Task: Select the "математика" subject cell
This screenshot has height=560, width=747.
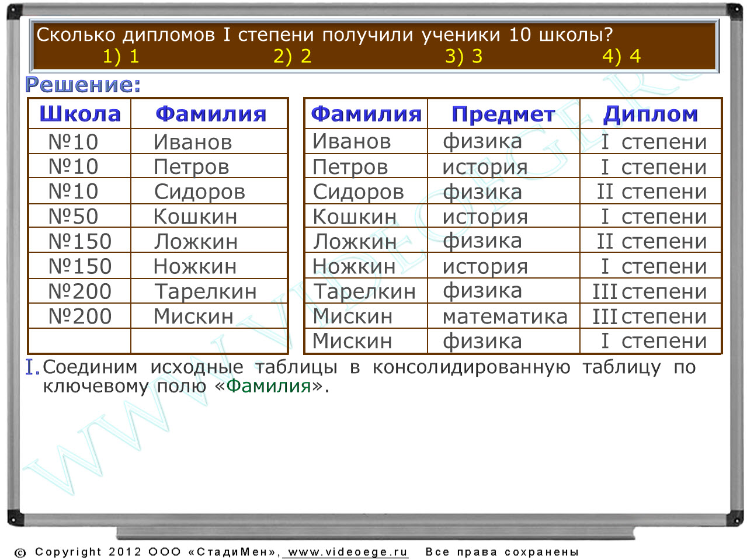Action: [x=505, y=317]
